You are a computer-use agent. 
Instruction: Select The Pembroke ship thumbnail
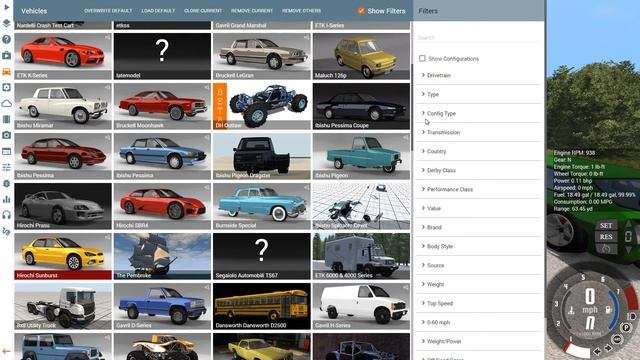(x=162, y=256)
